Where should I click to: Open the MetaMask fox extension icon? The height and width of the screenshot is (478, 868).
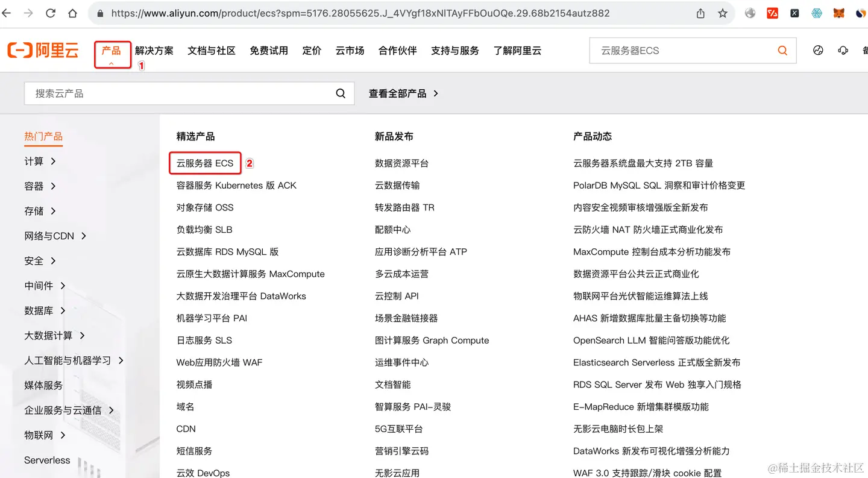click(x=839, y=13)
